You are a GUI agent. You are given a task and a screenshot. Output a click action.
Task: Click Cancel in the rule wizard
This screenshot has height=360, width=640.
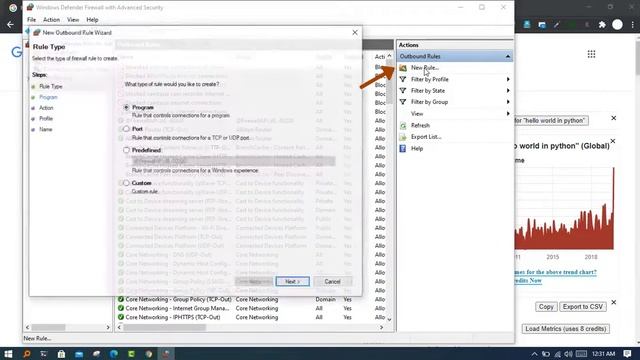click(332, 281)
